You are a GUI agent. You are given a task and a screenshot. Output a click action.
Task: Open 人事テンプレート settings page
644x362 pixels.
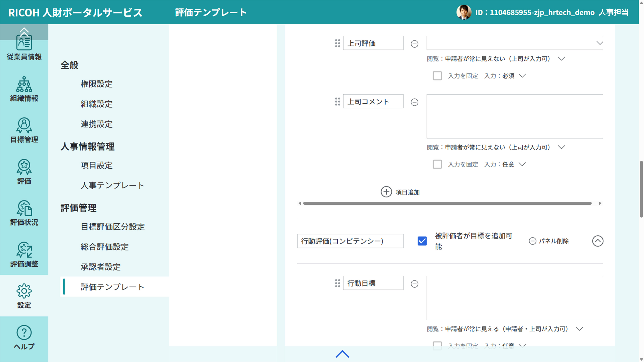point(112,185)
